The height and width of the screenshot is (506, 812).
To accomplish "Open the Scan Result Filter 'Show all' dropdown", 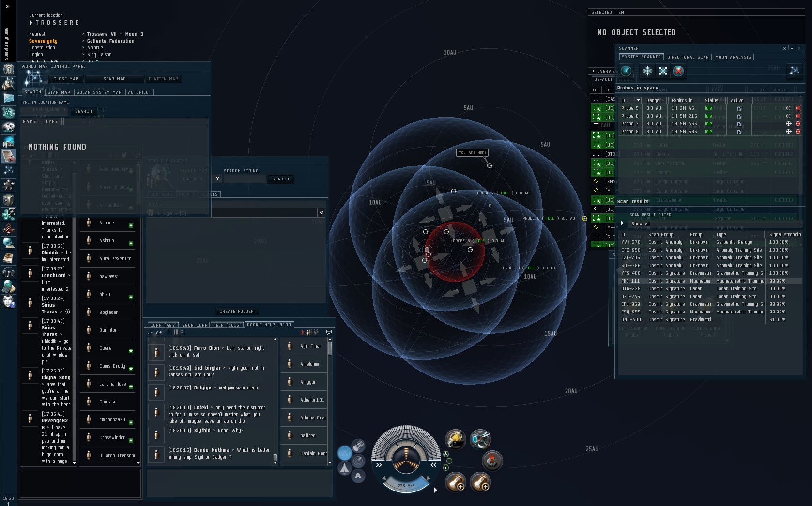I will (x=715, y=223).
